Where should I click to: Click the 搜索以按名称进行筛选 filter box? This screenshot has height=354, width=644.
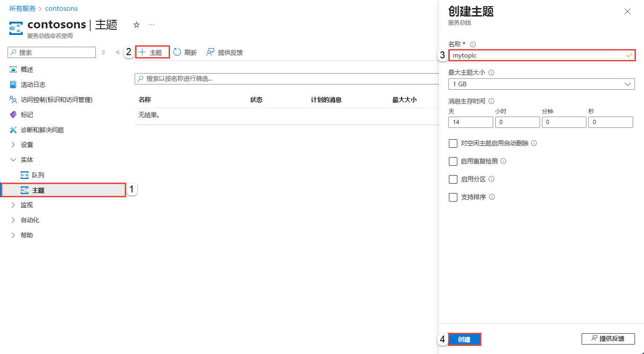[287, 79]
